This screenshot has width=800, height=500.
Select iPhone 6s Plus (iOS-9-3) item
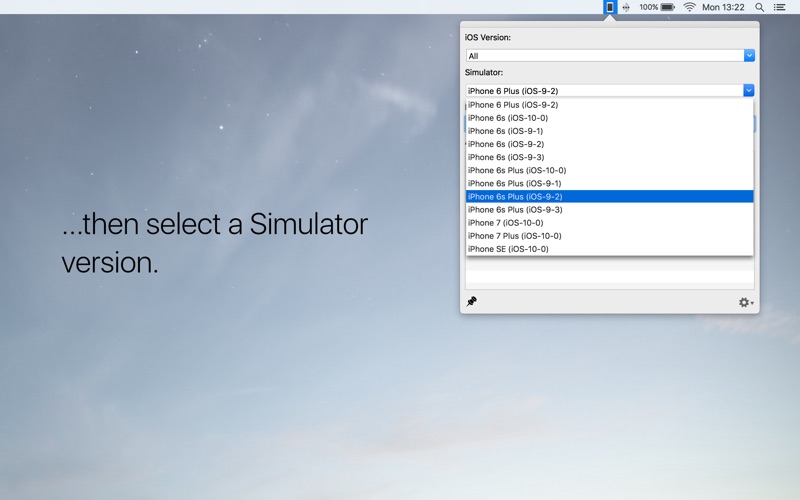[608, 210]
